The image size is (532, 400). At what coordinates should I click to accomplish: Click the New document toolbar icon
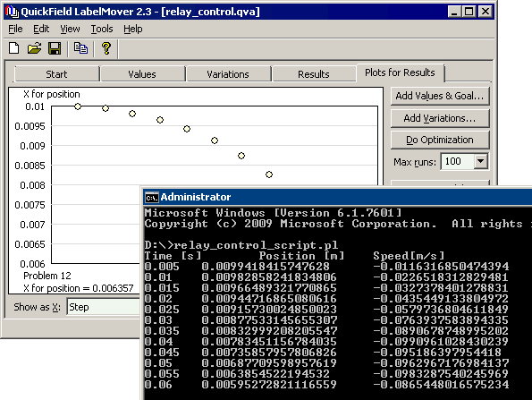[x=14, y=48]
